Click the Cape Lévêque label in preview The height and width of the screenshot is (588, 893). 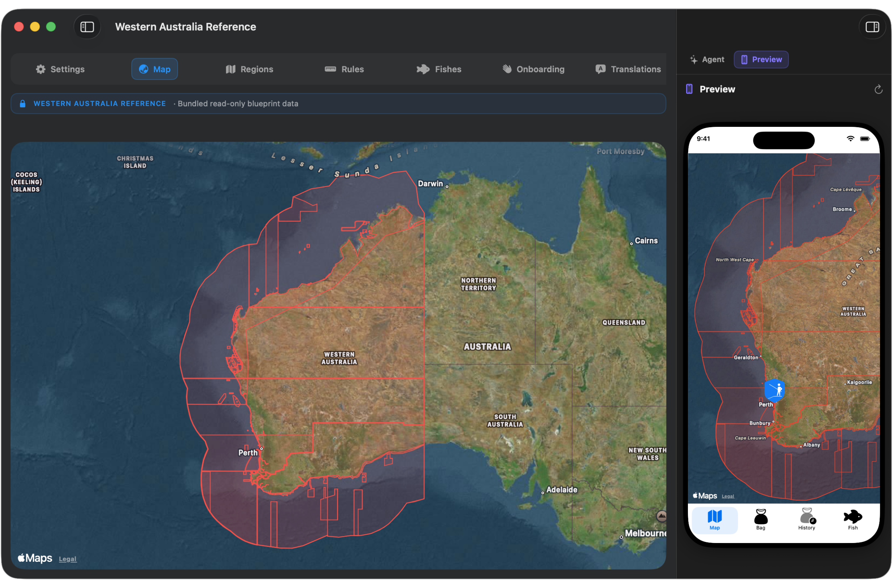[846, 189]
